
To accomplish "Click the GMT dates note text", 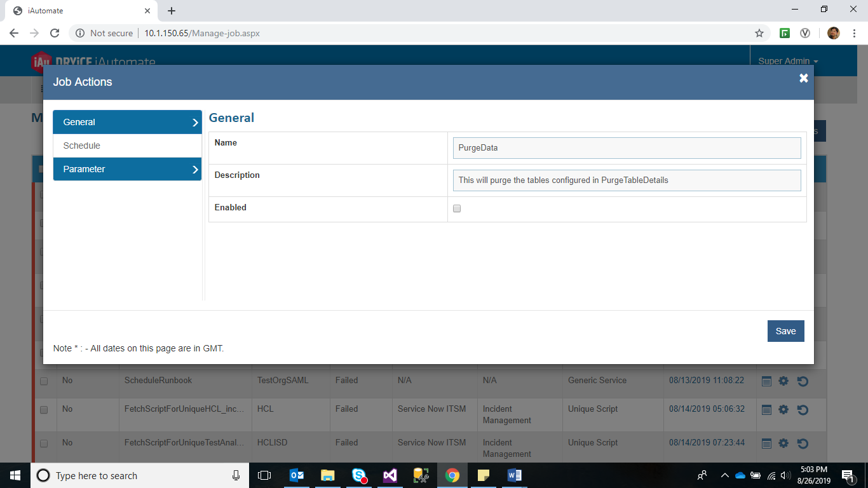I will coord(139,348).
